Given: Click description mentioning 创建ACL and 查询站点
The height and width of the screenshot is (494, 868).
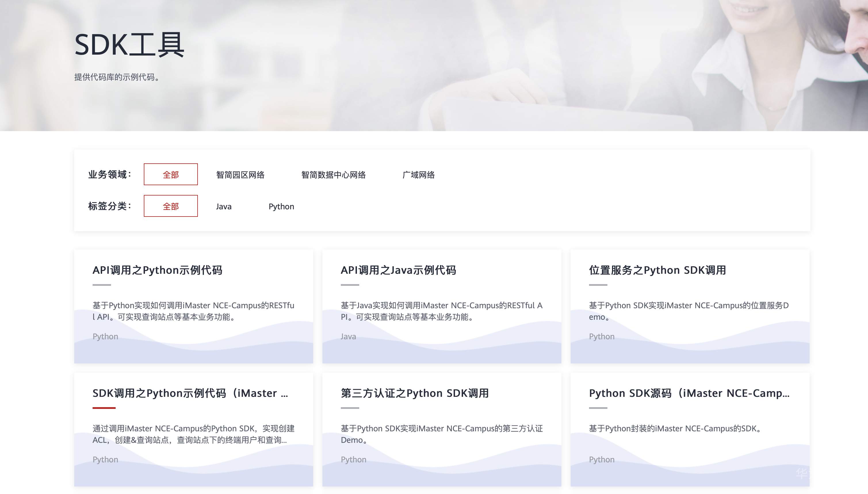Looking at the screenshot, I should pyautogui.click(x=194, y=434).
